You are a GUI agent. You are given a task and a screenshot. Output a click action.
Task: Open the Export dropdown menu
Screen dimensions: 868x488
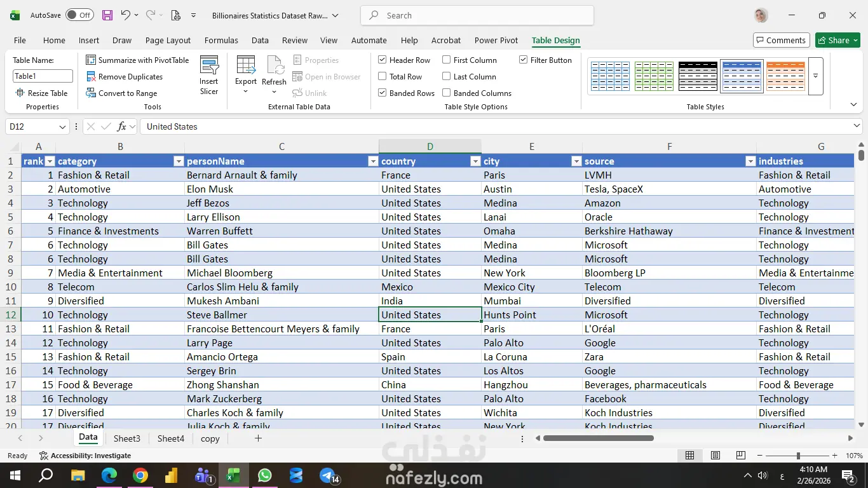[x=246, y=91]
